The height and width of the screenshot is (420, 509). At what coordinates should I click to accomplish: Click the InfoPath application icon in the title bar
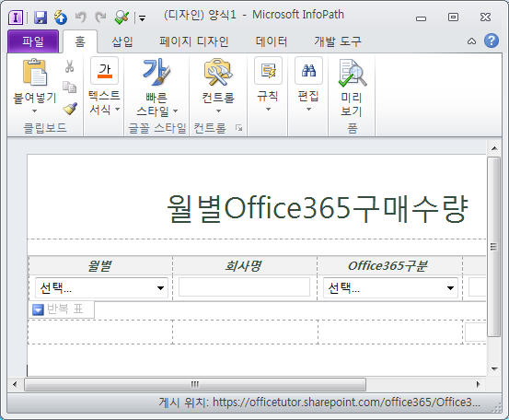[x=16, y=17]
